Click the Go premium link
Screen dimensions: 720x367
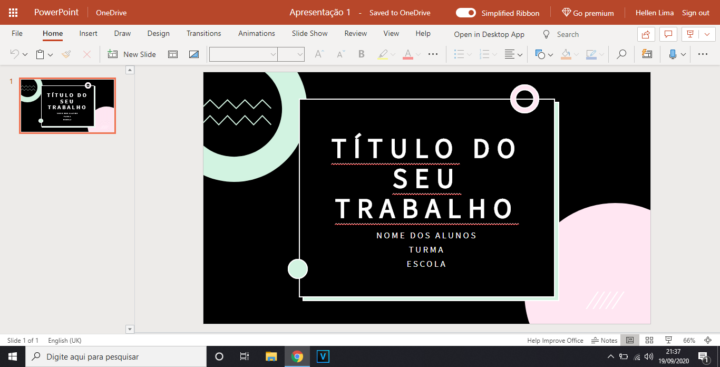[588, 13]
